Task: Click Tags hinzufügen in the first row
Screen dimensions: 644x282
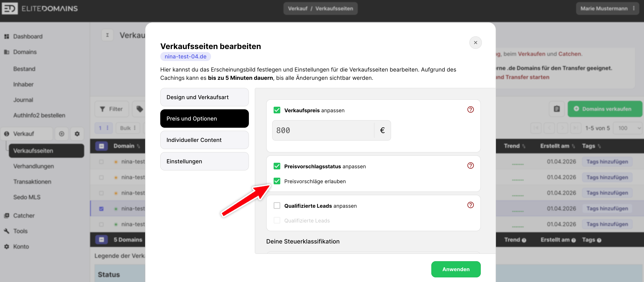Action: tap(607, 162)
